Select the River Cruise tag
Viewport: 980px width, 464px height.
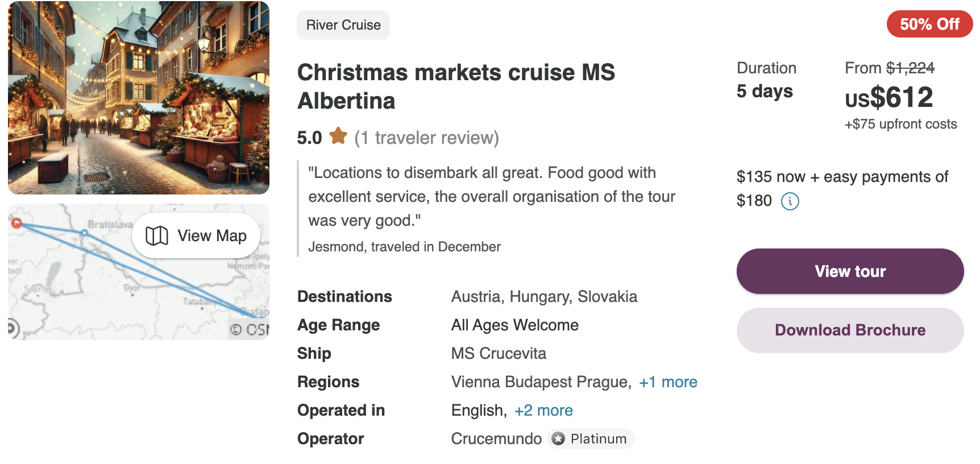coord(343,25)
